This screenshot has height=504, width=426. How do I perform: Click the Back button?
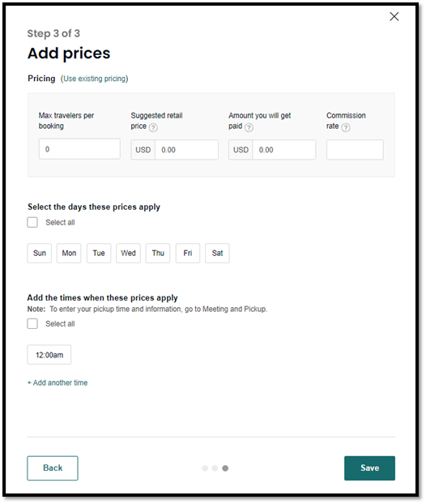pyautogui.click(x=53, y=468)
